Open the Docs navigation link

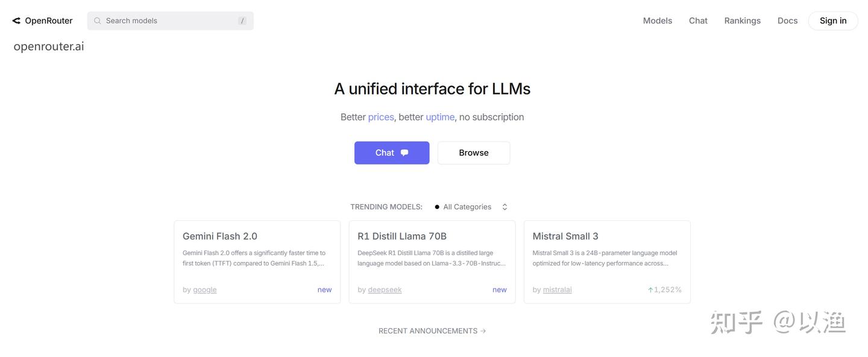tap(787, 20)
